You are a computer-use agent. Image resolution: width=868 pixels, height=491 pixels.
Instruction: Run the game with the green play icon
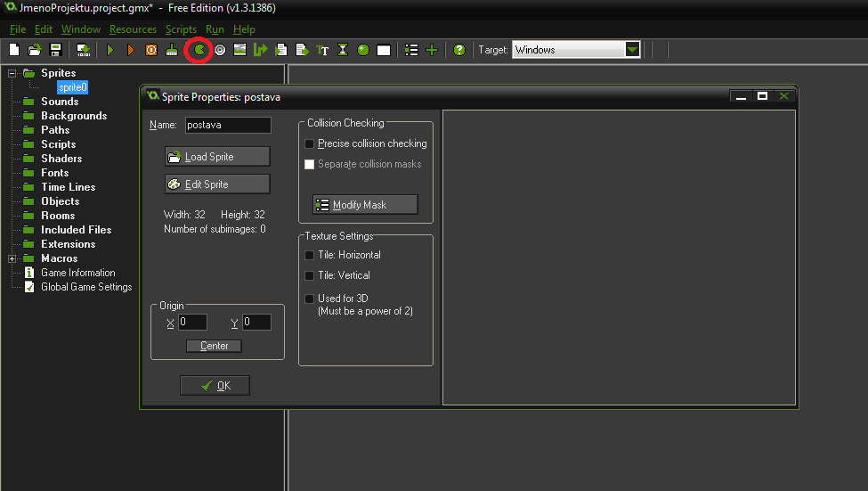pyautogui.click(x=110, y=50)
